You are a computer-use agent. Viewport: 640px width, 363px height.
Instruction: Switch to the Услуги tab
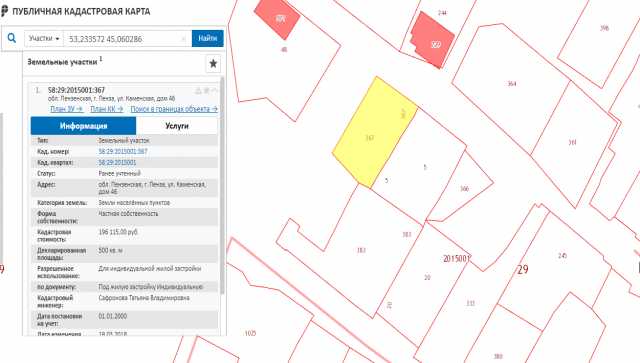[x=177, y=126]
